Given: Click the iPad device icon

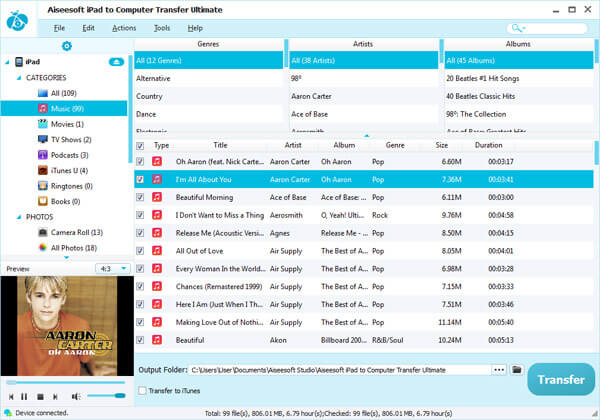Looking at the screenshot, I should click(19, 62).
